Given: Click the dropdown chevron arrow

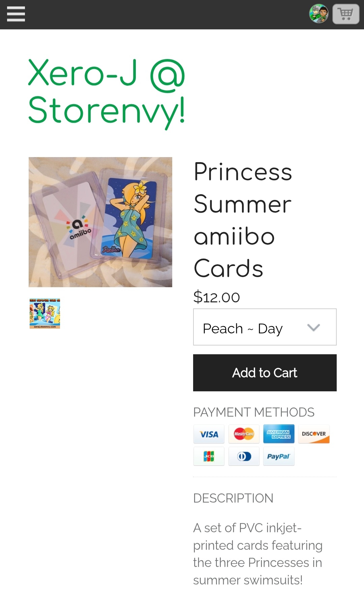Looking at the screenshot, I should click(313, 327).
